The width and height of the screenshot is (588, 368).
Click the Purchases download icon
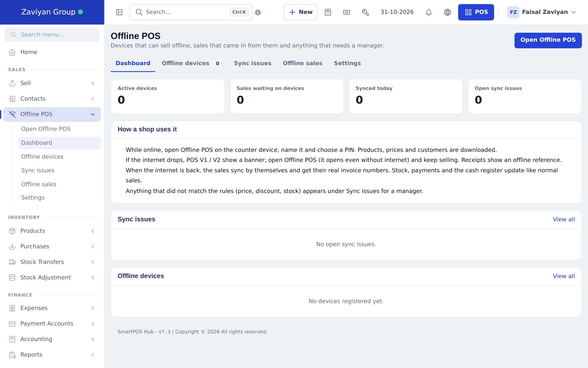tap(12, 246)
